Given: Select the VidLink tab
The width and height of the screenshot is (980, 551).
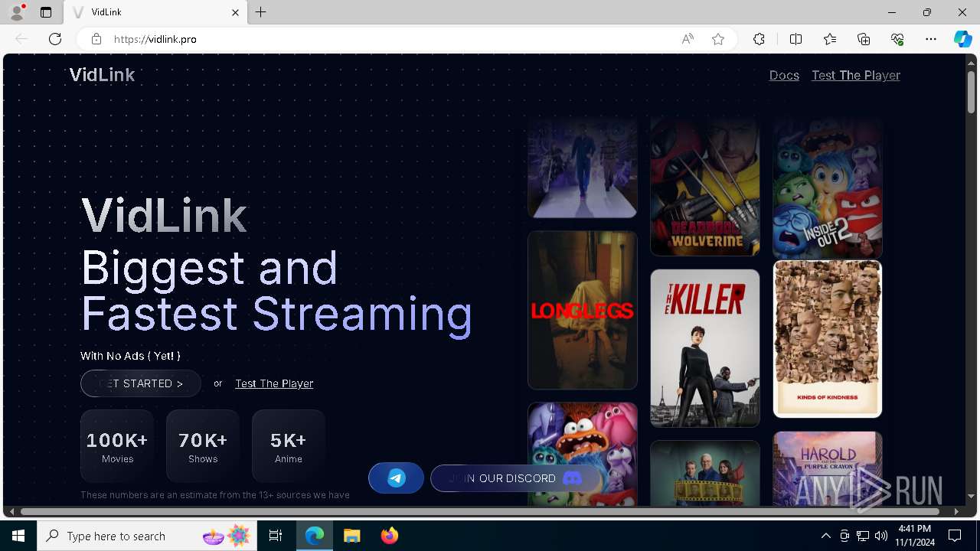Looking at the screenshot, I should (x=155, y=12).
